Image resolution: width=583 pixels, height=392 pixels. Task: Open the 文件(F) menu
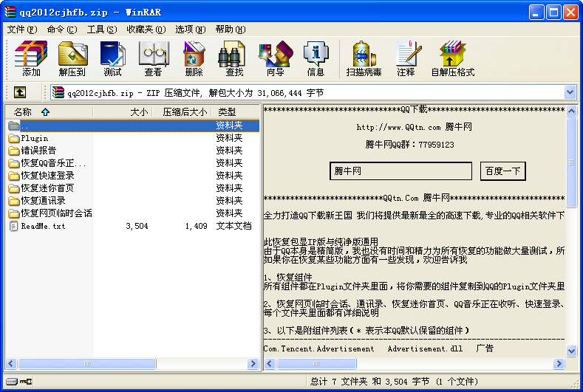point(22,30)
